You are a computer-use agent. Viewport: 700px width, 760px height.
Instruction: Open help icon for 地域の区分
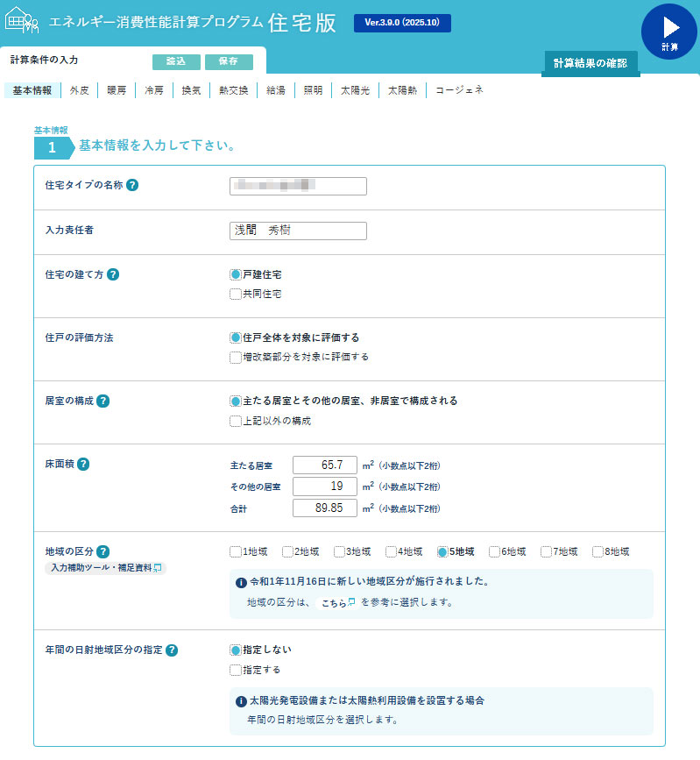click(103, 551)
